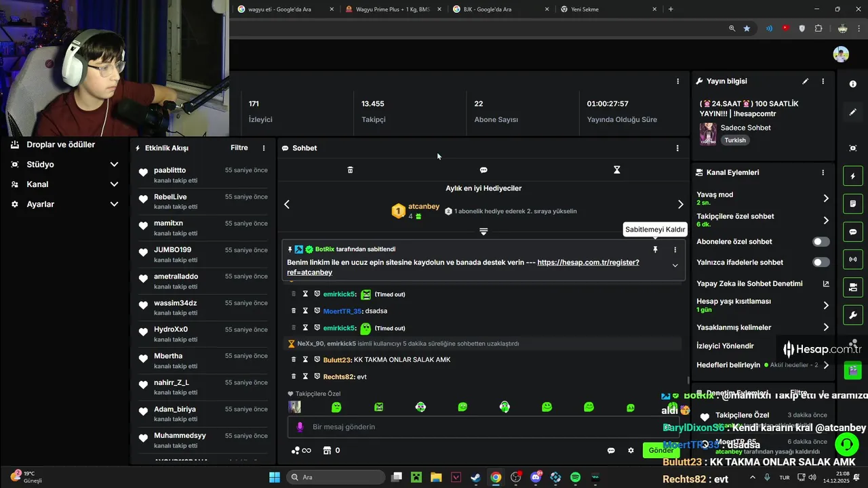Click info icon in right sidebar
Viewport: 868px width, 488px height.
(853, 84)
